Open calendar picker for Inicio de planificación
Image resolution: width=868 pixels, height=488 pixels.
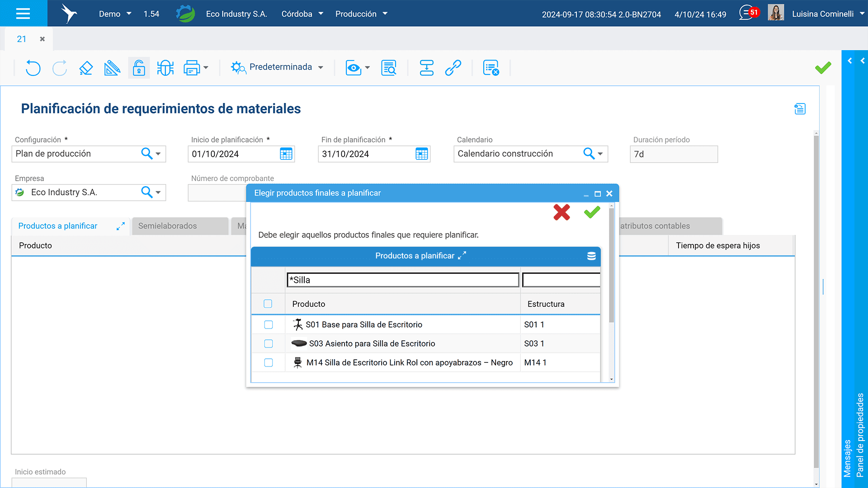click(x=286, y=154)
